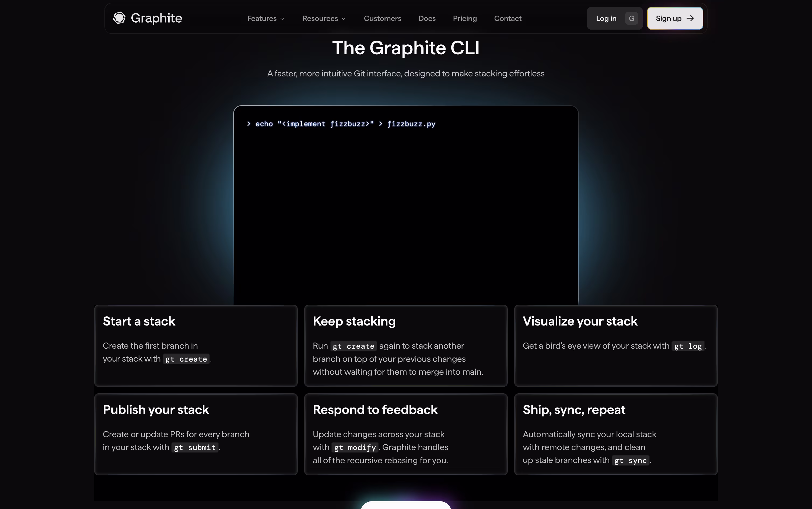Open the Docs link
The height and width of the screenshot is (509, 812).
coord(427,19)
